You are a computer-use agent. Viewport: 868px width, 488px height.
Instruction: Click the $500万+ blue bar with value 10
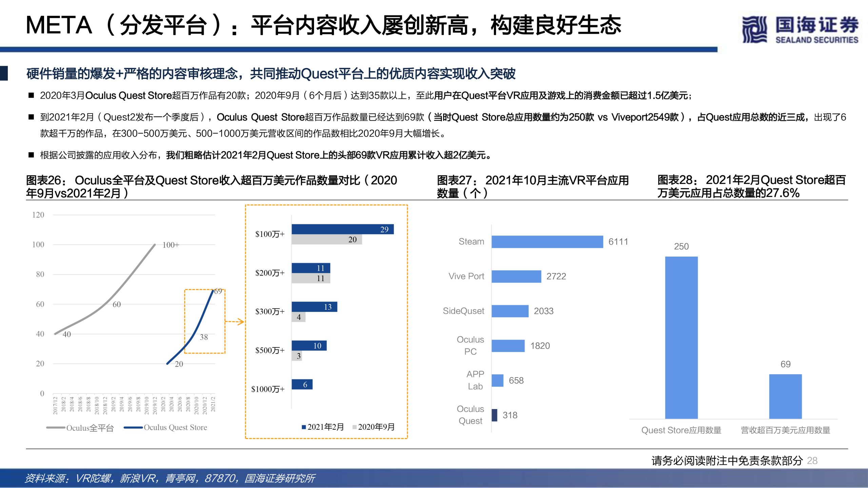(x=309, y=346)
